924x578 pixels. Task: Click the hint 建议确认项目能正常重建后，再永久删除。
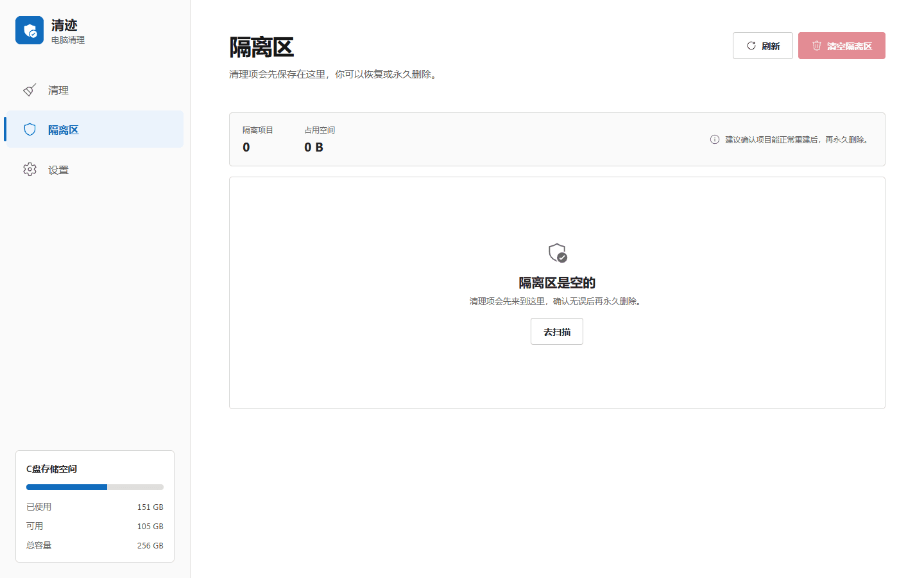pos(798,139)
